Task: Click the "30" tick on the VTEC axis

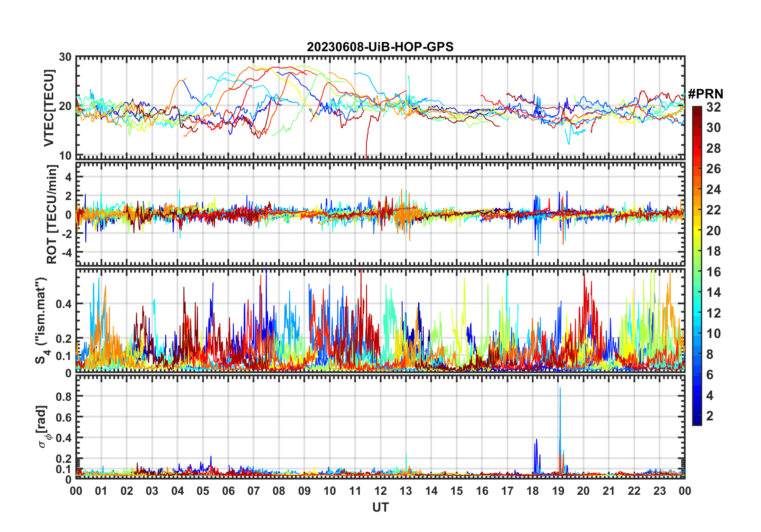Action: 65,57
